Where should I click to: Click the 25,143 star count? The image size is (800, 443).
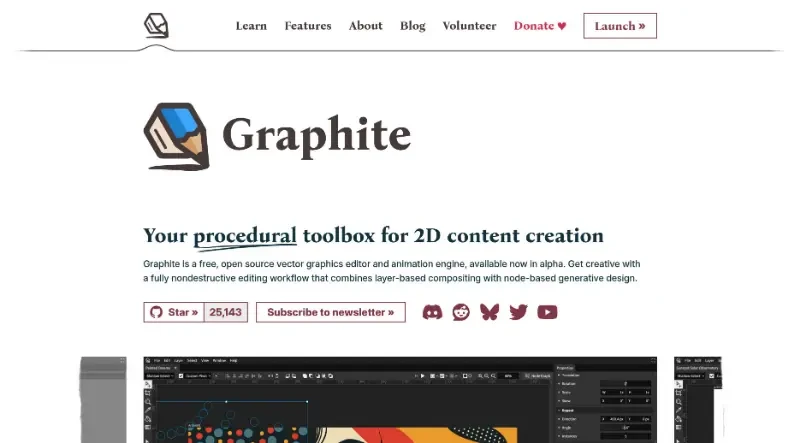pos(226,312)
